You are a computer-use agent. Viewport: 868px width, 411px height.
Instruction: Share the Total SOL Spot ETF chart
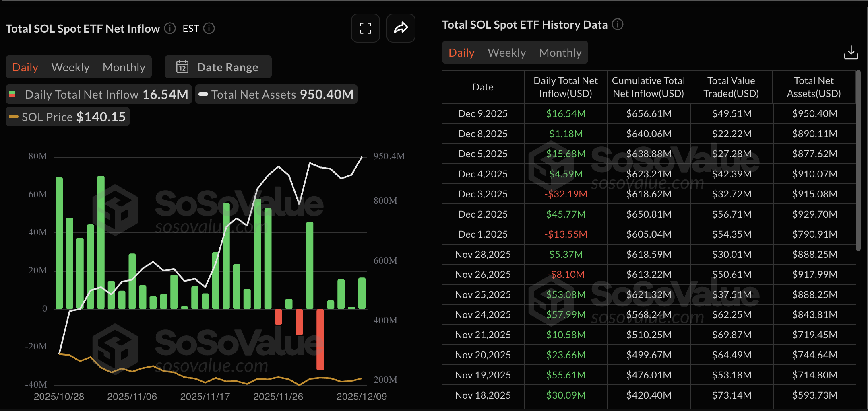point(401,28)
